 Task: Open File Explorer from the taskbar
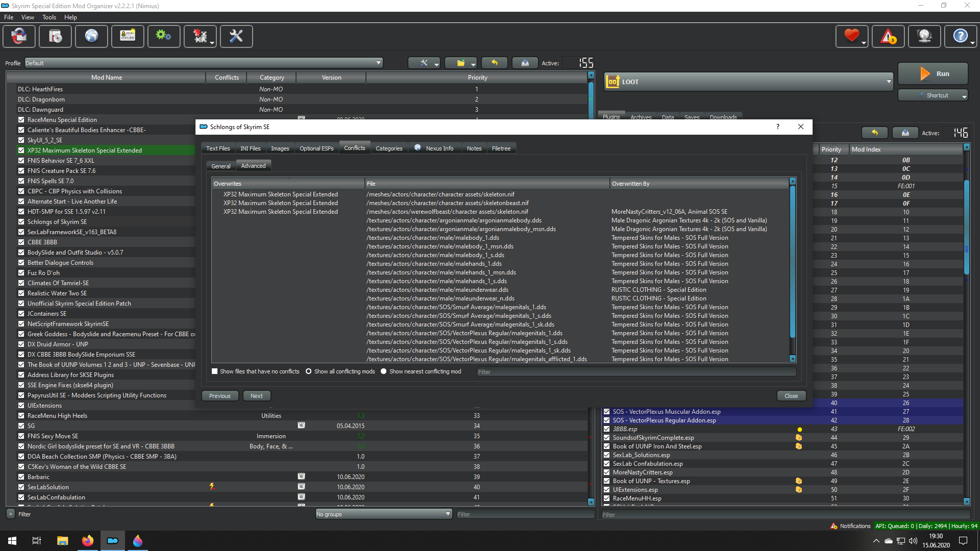pos(62,541)
